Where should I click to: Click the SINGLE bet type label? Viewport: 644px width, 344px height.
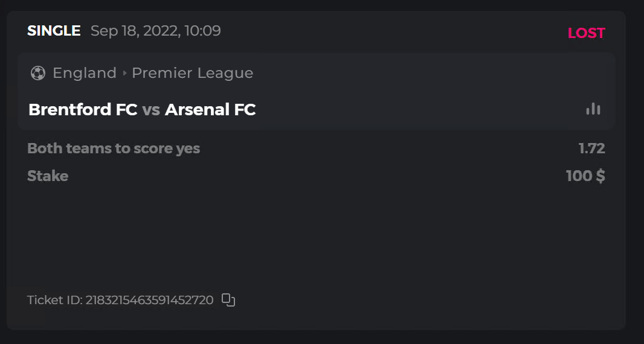(x=54, y=31)
